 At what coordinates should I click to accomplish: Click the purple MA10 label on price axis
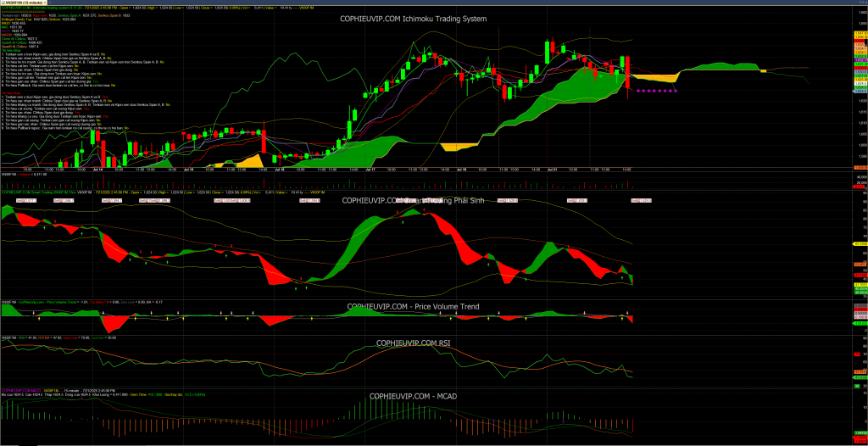click(861, 60)
